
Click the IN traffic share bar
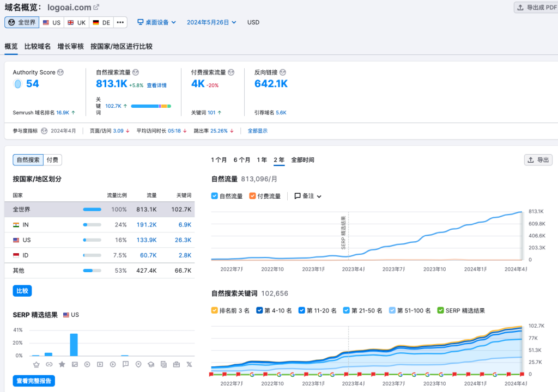[x=92, y=225]
